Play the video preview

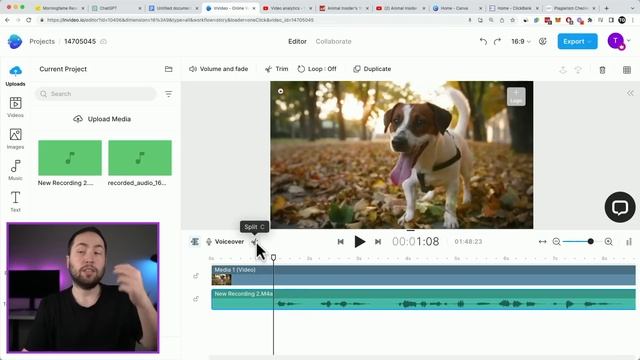point(359,242)
